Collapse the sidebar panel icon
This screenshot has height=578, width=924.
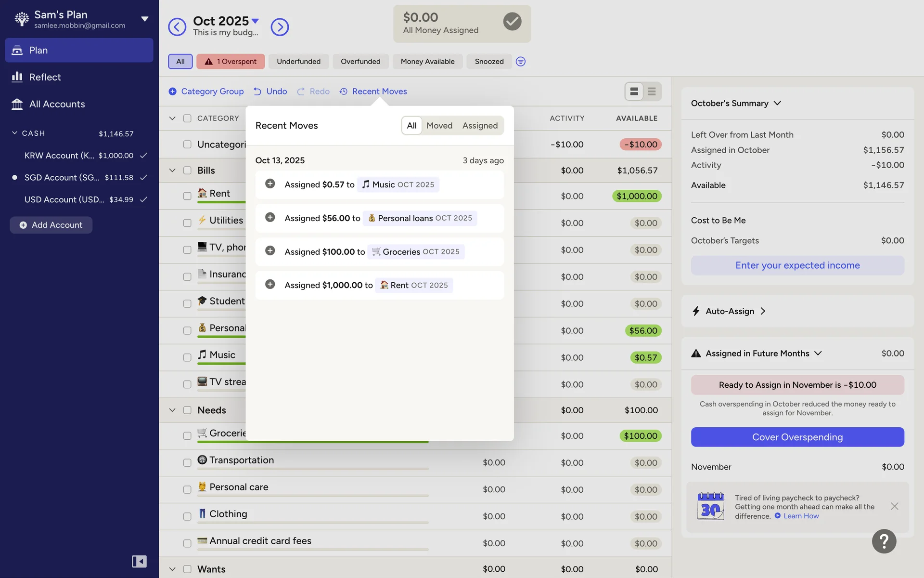139,561
